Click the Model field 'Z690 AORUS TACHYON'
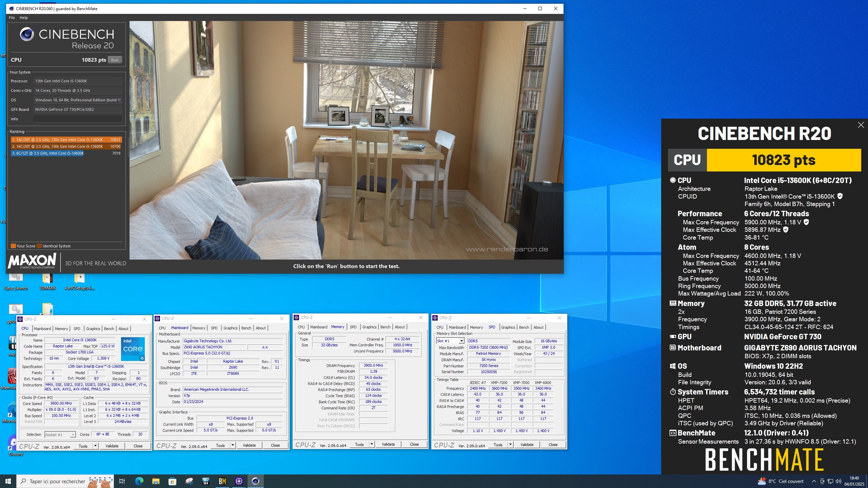868x488 pixels. [x=214, y=347]
